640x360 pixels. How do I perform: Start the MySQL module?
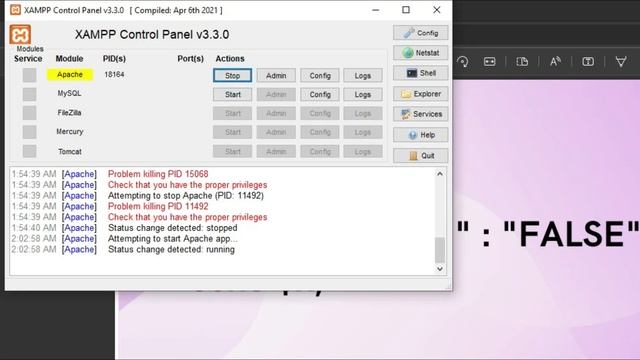(232, 94)
